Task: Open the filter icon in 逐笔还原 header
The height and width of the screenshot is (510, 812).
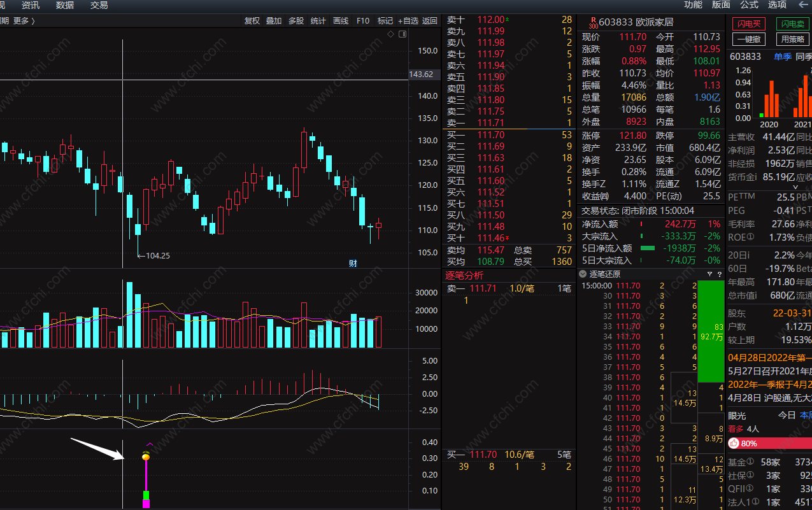Action: coord(709,274)
